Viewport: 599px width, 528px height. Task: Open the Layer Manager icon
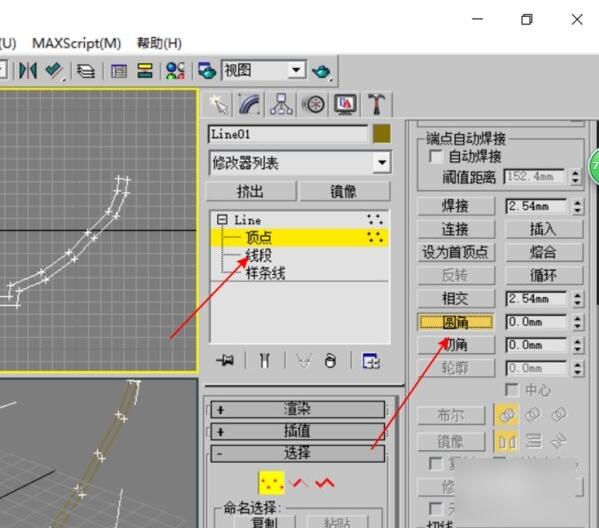pos(86,71)
